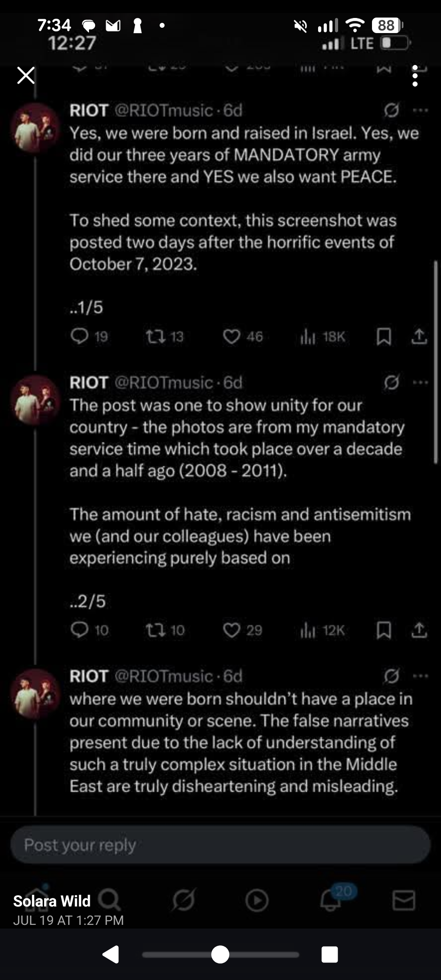Screen dimensions: 441x980
Task: Open @RIOTmusic profile from first tweet
Action: point(163,110)
